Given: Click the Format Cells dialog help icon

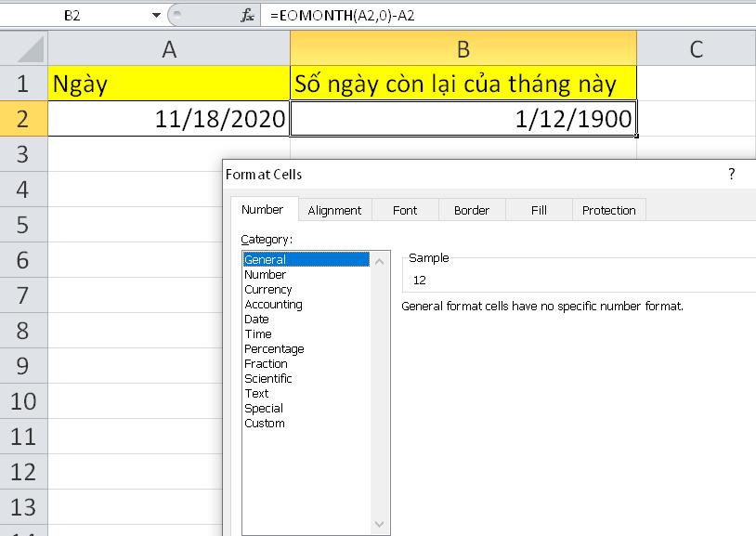Looking at the screenshot, I should click(x=731, y=175).
